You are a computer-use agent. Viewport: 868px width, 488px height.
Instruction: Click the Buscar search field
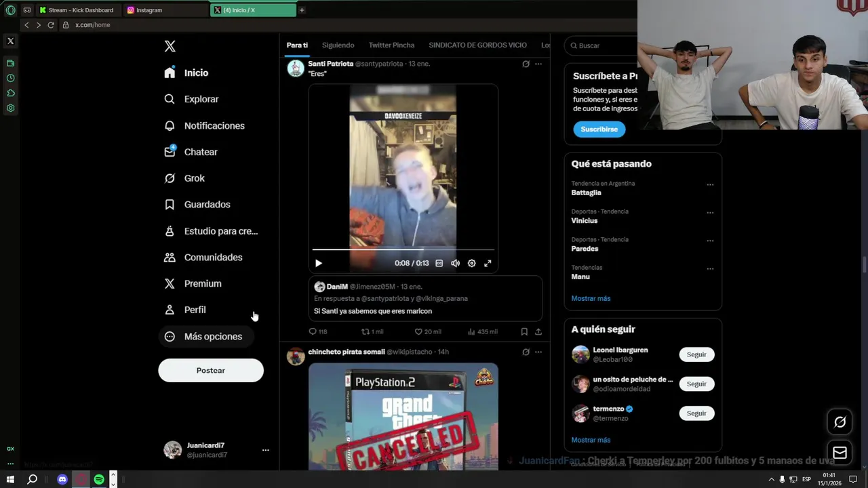602,45
